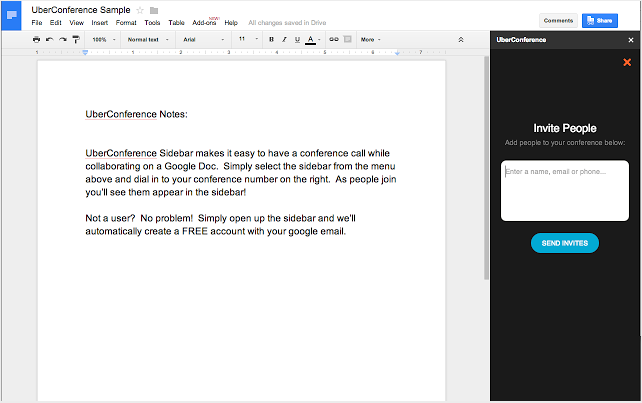This screenshot has height=403, width=642.
Task: Click the Undo arrow
Action: coord(50,39)
